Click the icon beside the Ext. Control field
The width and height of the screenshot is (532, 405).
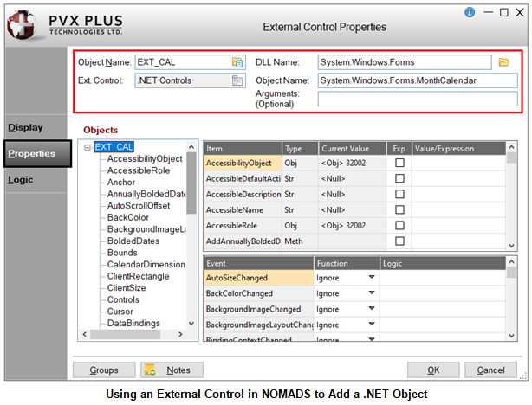pos(237,81)
